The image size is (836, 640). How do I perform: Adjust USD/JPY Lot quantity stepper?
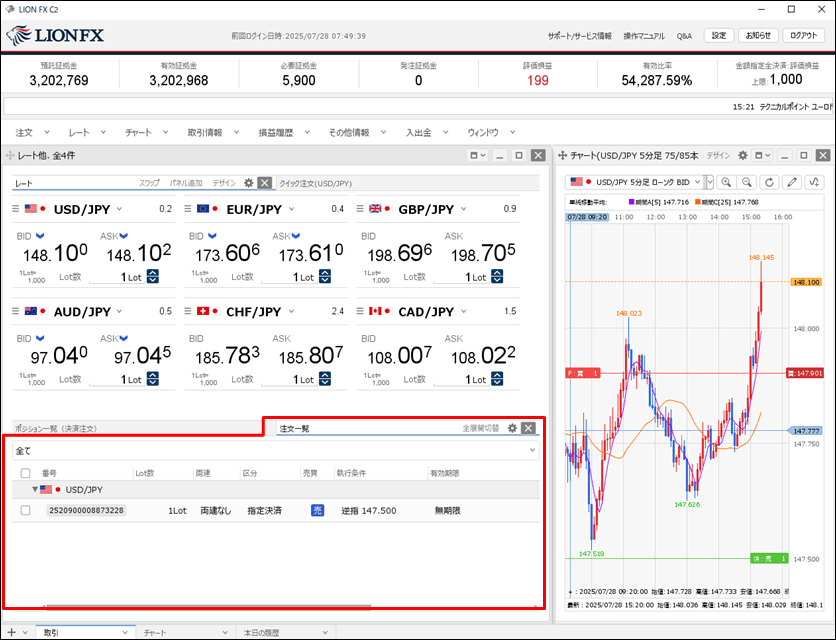point(153,277)
